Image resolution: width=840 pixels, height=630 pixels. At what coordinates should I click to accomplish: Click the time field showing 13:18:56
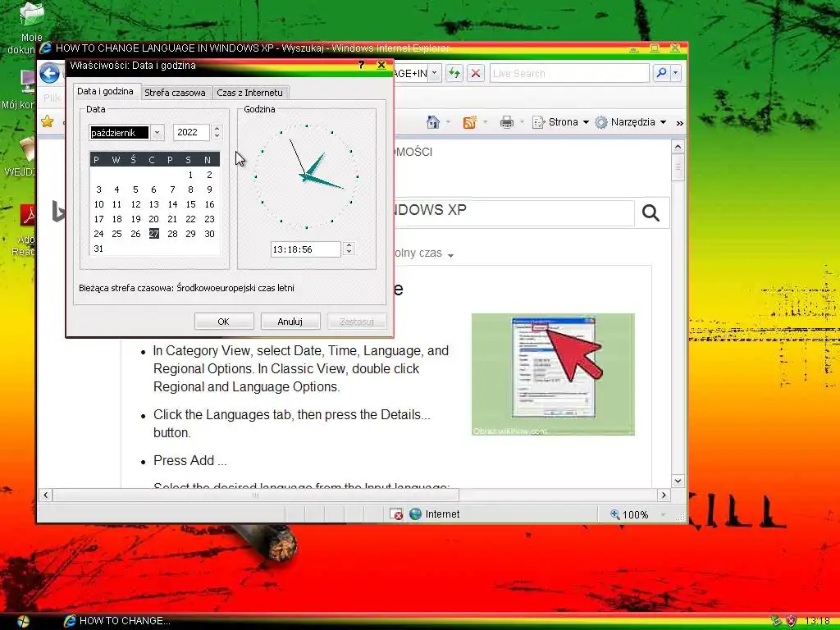click(306, 249)
